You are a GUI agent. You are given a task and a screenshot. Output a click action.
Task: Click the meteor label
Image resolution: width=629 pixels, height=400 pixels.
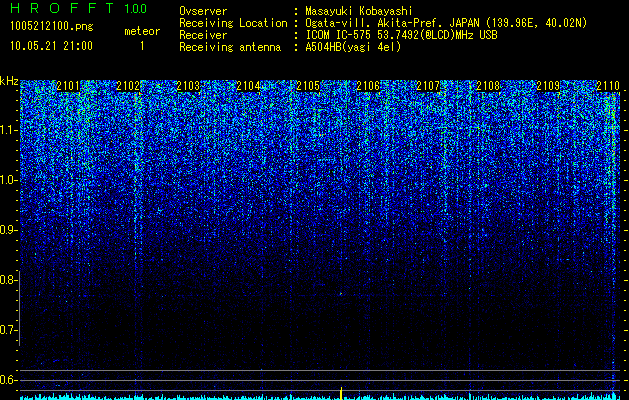[142, 31]
